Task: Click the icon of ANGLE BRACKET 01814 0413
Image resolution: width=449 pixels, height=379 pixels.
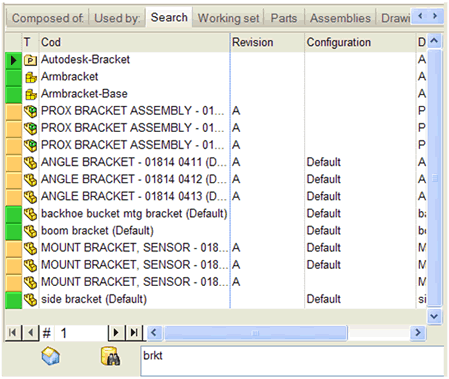Action: (30, 197)
